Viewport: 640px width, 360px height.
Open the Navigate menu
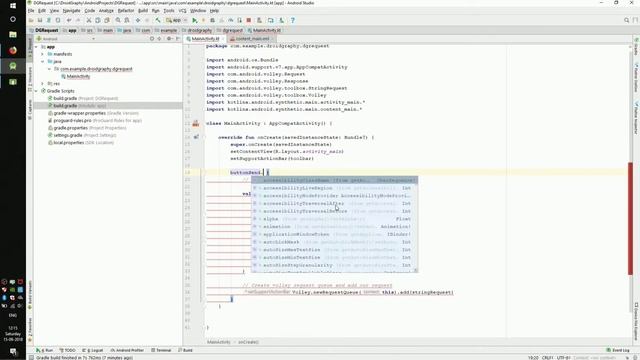coord(71,11)
